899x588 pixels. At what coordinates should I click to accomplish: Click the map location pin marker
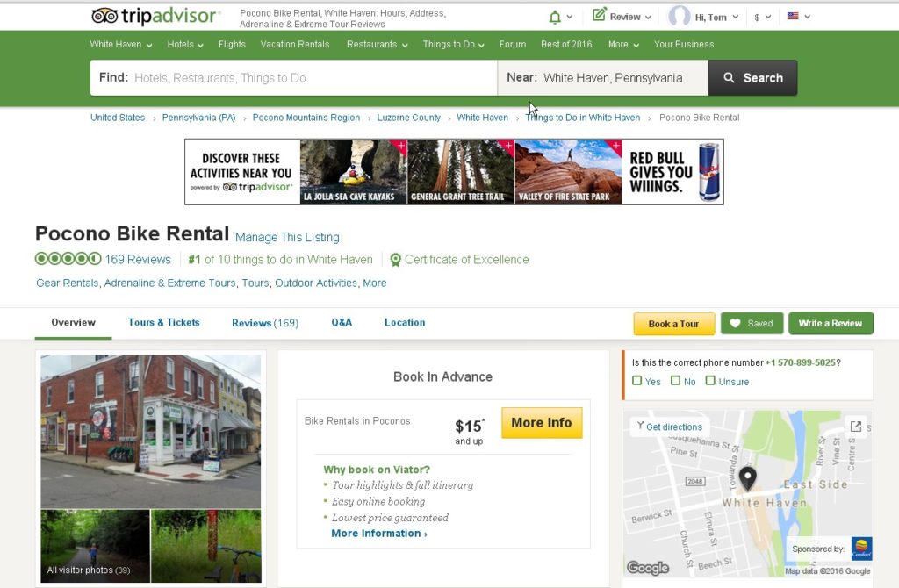point(747,478)
